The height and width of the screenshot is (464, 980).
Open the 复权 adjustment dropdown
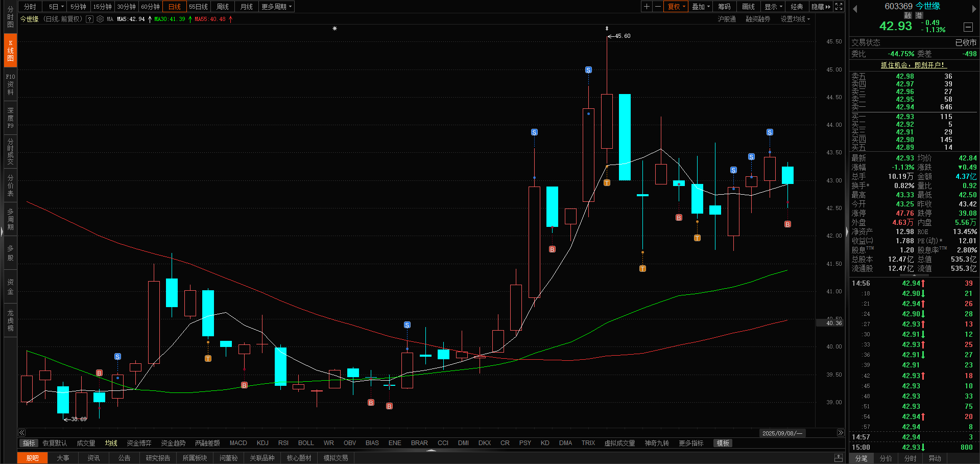coord(676,7)
